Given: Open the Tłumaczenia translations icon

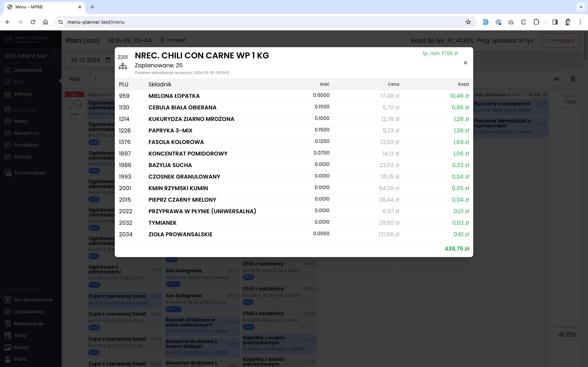Looking at the screenshot, I should coord(8,173).
